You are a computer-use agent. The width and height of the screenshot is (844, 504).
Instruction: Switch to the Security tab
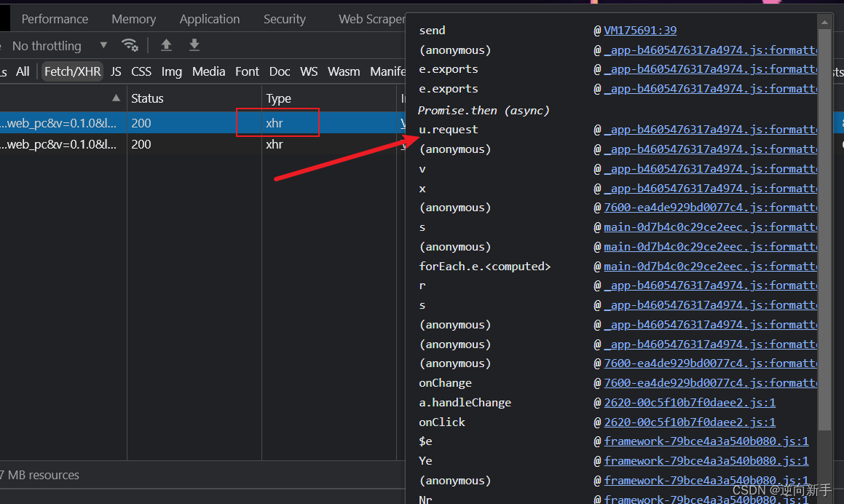(284, 19)
